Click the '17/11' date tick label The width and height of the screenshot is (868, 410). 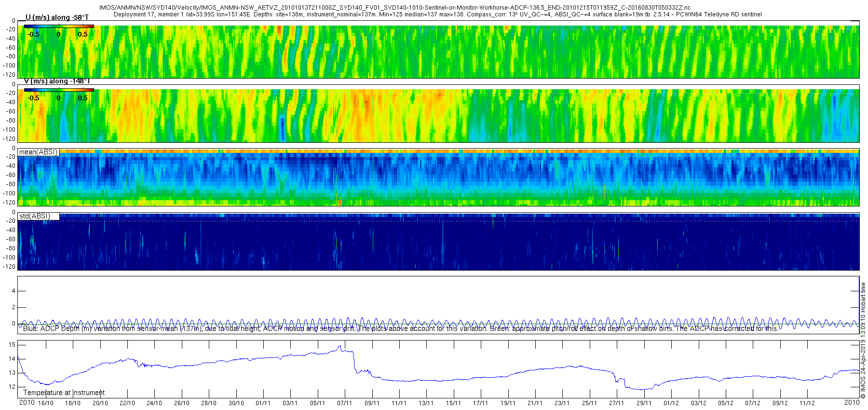pyautogui.click(x=481, y=403)
